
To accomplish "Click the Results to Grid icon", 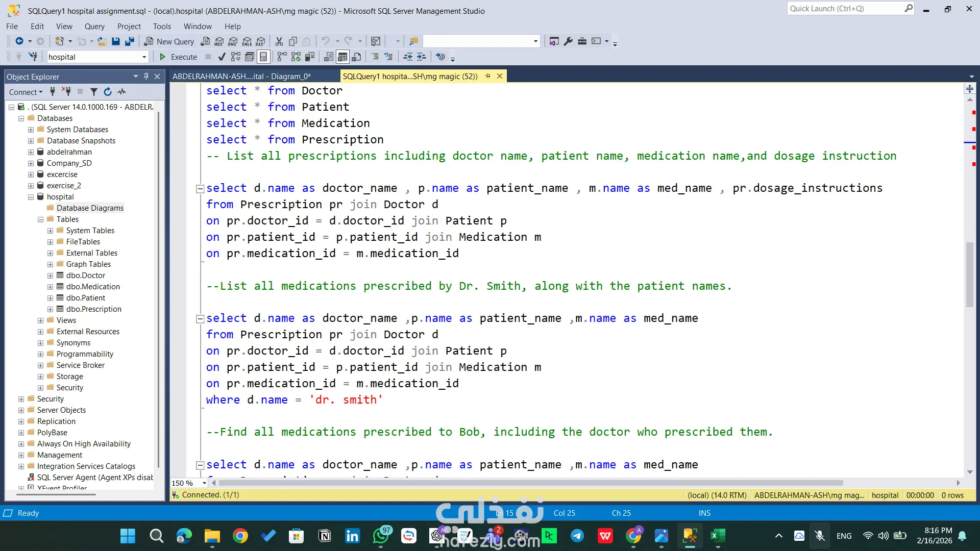I will pyautogui.click(x=342, y=57).
